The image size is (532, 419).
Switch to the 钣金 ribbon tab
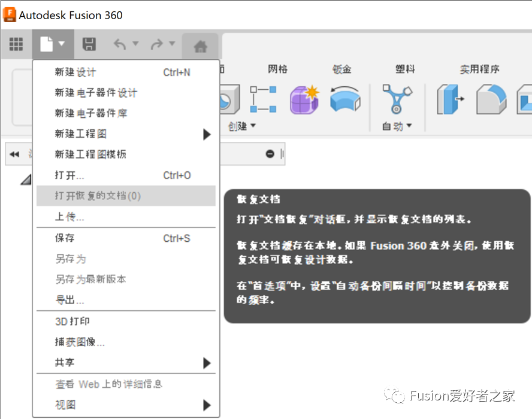click(341, 69)
